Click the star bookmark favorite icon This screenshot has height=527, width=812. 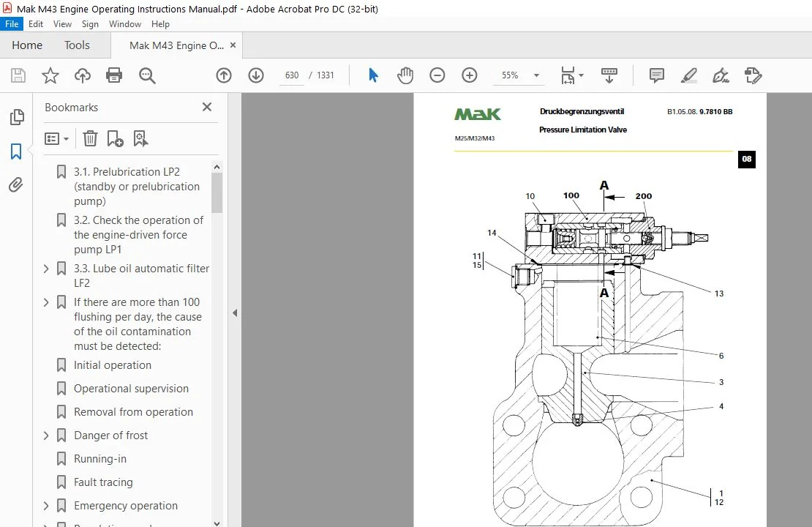coord(50,75)
